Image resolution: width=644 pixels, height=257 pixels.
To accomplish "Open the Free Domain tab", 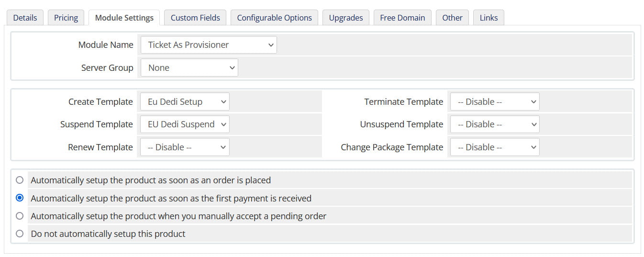I will point(402,18).
